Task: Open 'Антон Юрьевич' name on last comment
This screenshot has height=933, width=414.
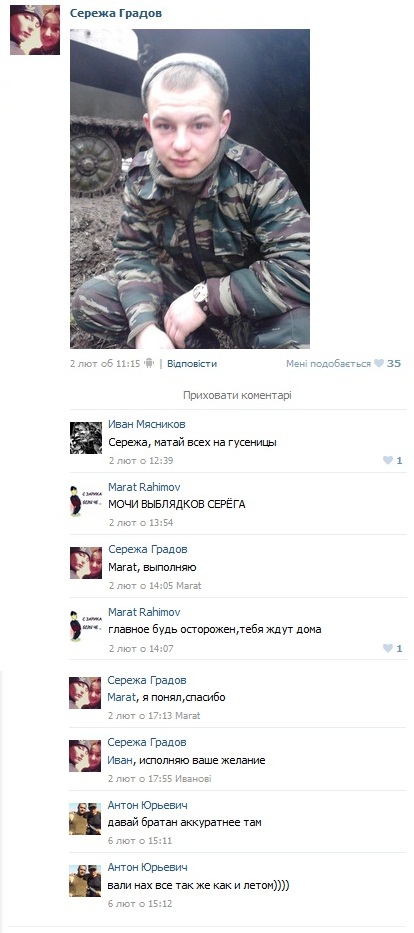Action: pyautogui.click(x=148, y=868)
